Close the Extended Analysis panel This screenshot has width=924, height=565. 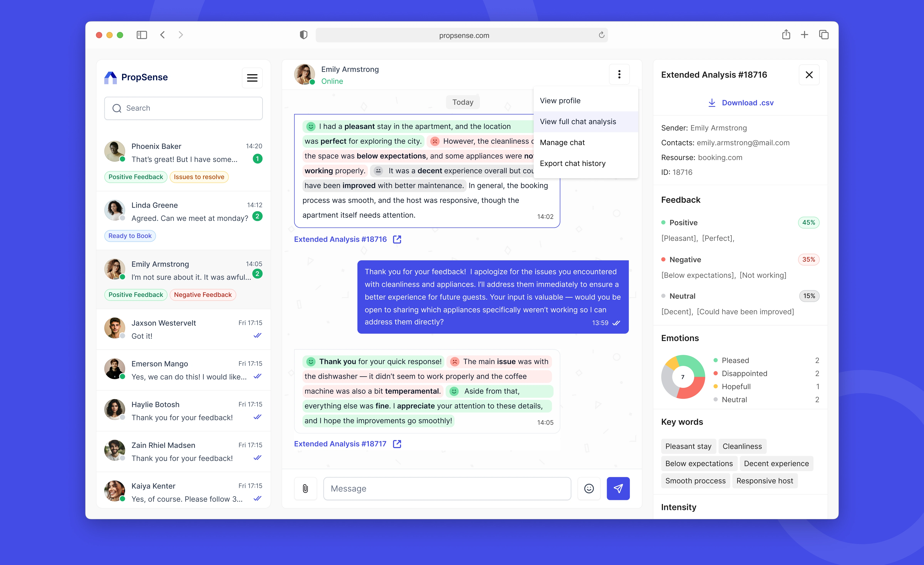point(809,75)
